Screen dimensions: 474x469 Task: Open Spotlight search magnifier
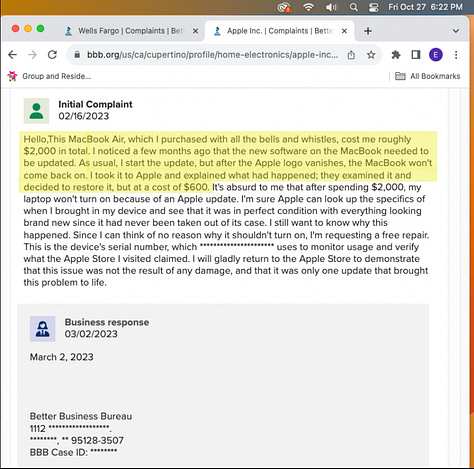tap(354, 7)
